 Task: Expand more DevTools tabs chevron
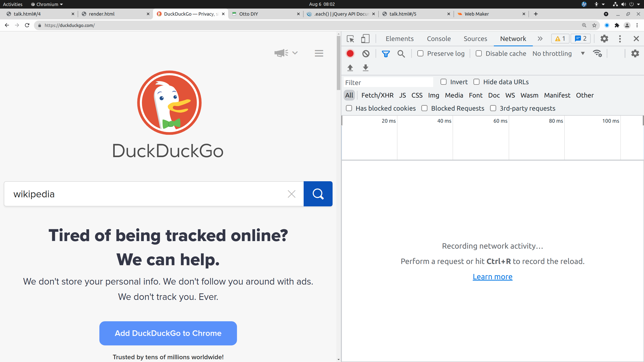point(540,39)
